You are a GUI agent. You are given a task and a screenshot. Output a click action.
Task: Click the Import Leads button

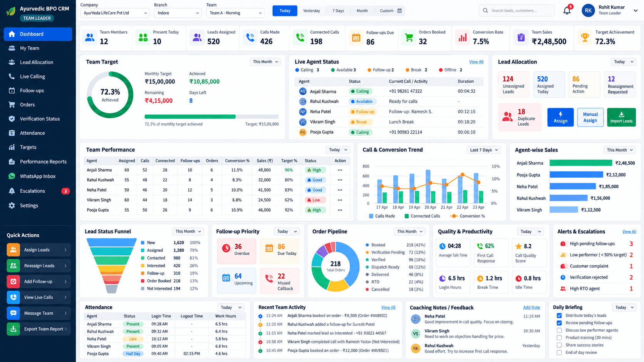(x=621, y=117)
